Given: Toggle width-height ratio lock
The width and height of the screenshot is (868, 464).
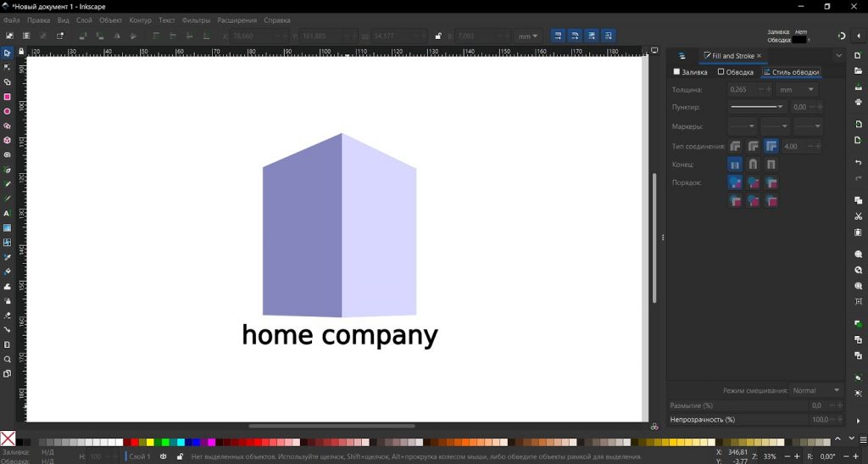Looking at the screenshot, I should click(438, 36).
